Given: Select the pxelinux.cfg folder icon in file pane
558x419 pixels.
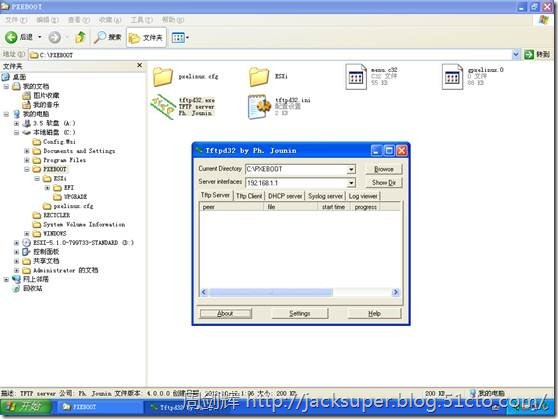Looking at the screenshot, I should (x=163, y=76).
